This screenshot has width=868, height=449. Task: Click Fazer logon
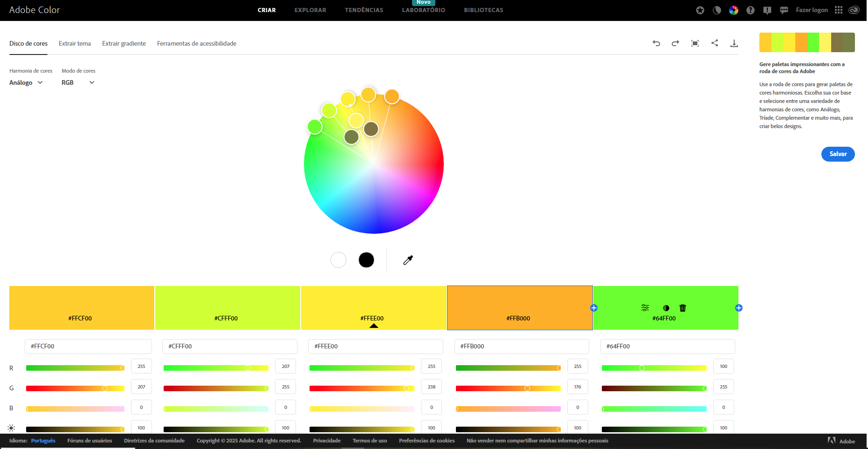click(x=812, y=10)
